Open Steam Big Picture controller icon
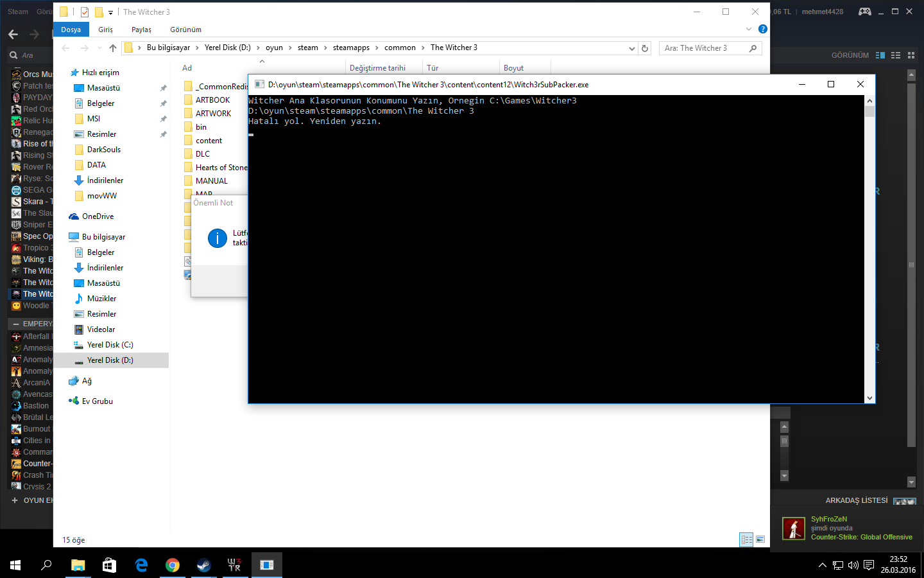The width and height of the screenshot is (924, 578). (865, 12)
